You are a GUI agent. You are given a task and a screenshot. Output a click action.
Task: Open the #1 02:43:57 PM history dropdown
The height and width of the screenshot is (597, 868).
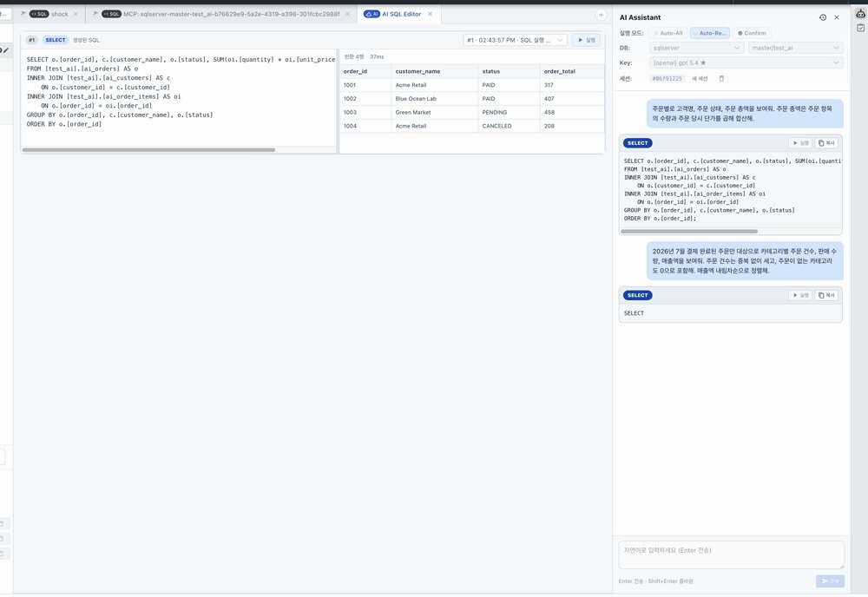pos(514,40)
